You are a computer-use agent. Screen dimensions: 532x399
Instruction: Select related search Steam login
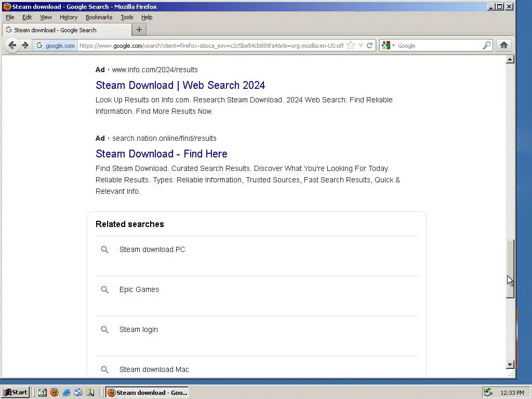138,329
